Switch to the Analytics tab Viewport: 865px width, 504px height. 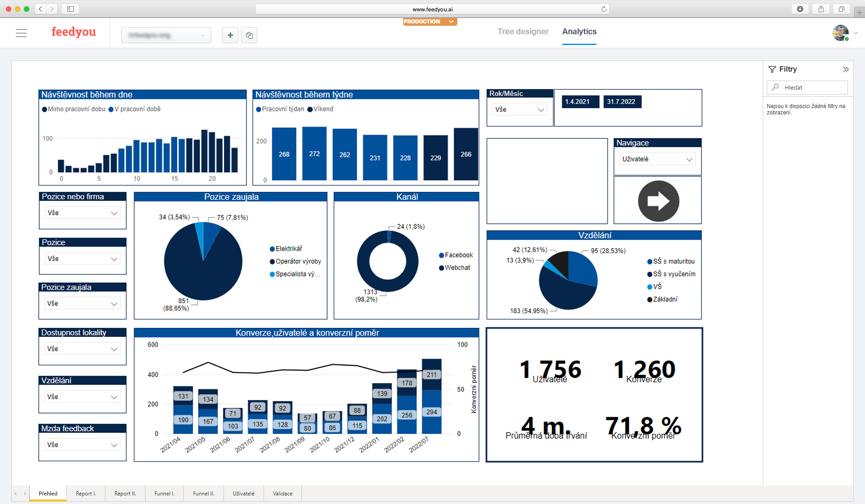(x=579, y=32)
